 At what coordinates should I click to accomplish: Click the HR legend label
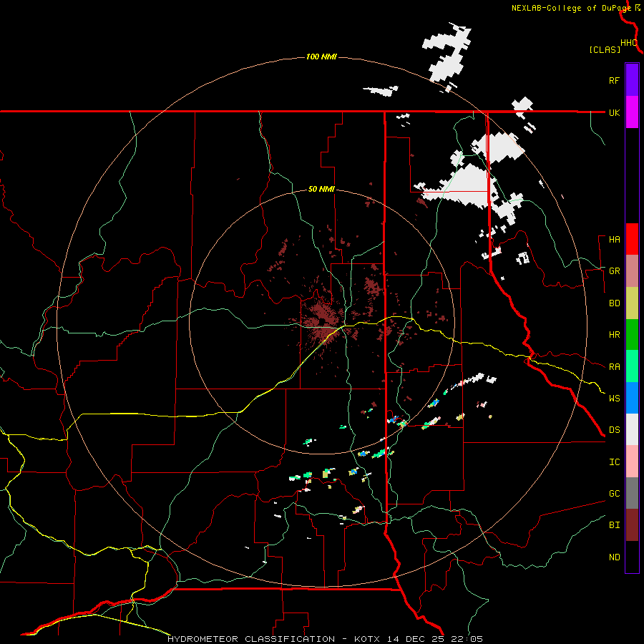click(614, 335)
